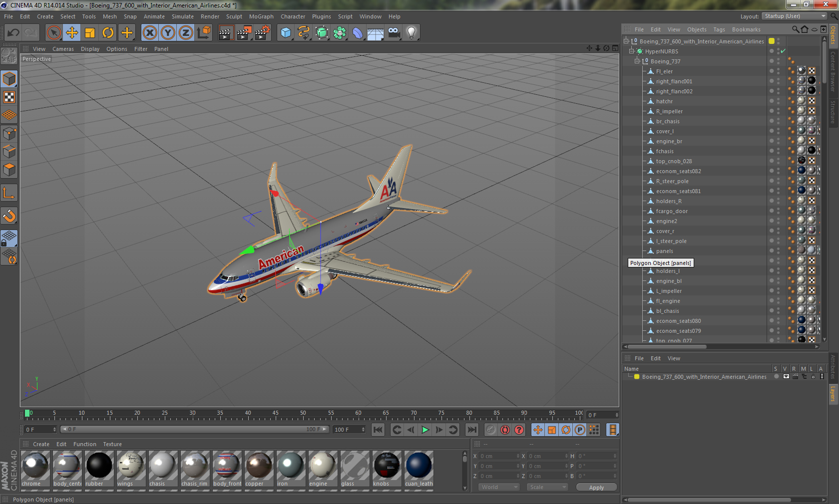The height and width of the screenshot is (504, 839).
Task: Open the array modeling objects icon
Action: pos(340,33)
